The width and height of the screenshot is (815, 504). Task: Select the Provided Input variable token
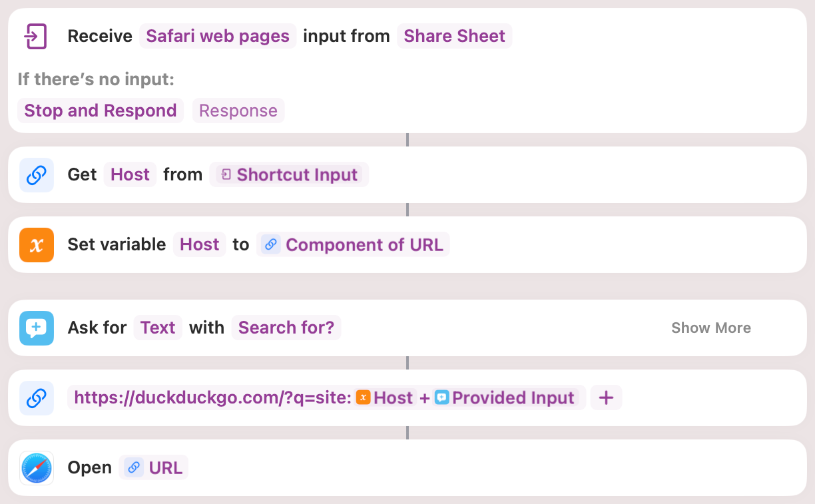tap(505, 397)
